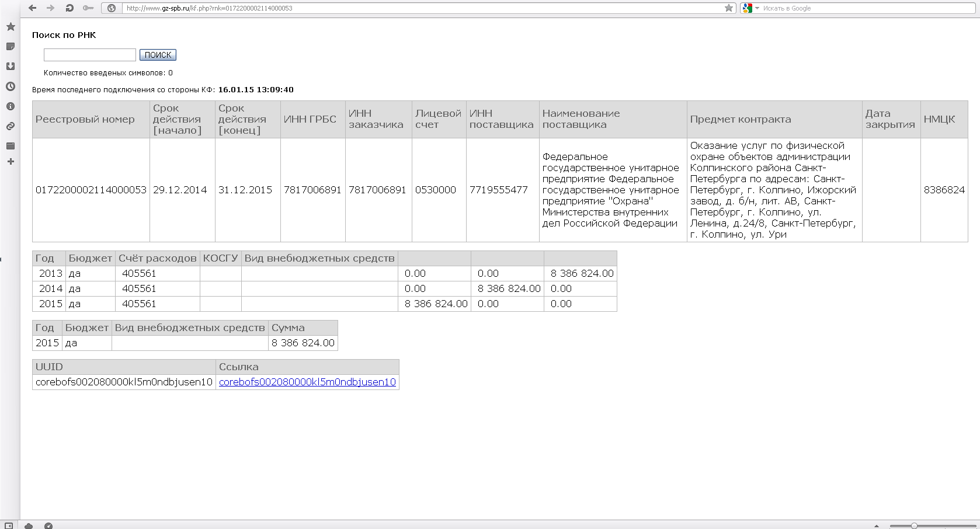Open the Notes panel in sidebar
This screenshot has height=529, width=980.
[11, 47]
